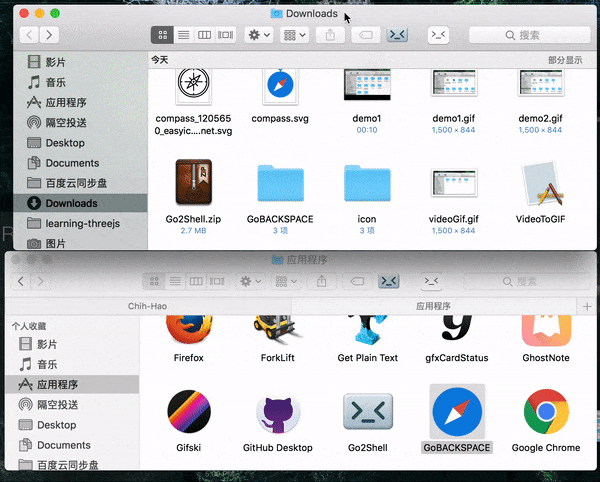This screenshot has width=600, height=482.
Task: Select list view in 应用程序 window
Action: coord(175,282)
